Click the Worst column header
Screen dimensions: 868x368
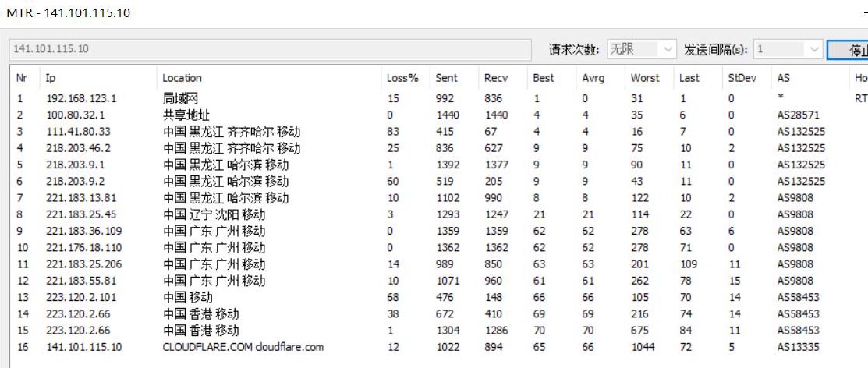(x=645, y=78)
